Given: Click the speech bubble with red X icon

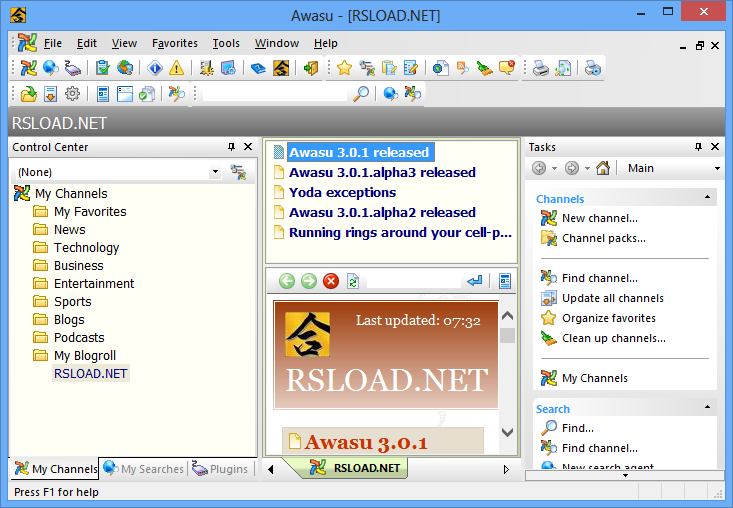Looking at the screenshot, I should (507, 68).
